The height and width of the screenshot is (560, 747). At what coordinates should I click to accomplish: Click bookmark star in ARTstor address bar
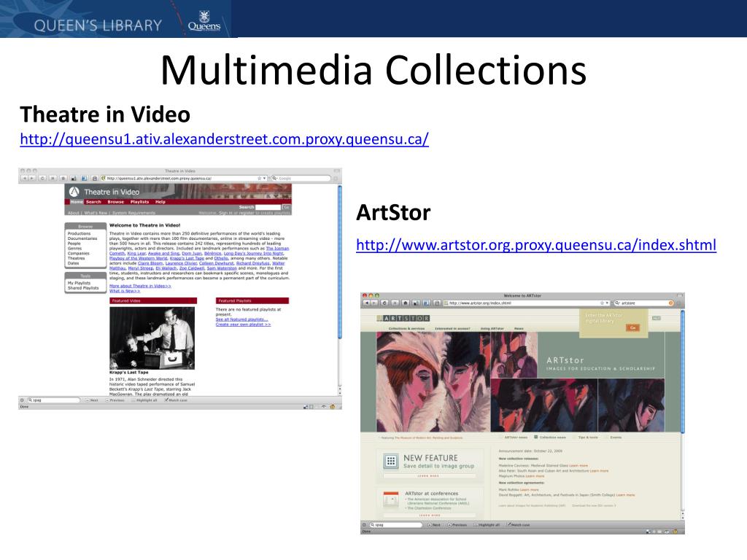pos(602,303)
